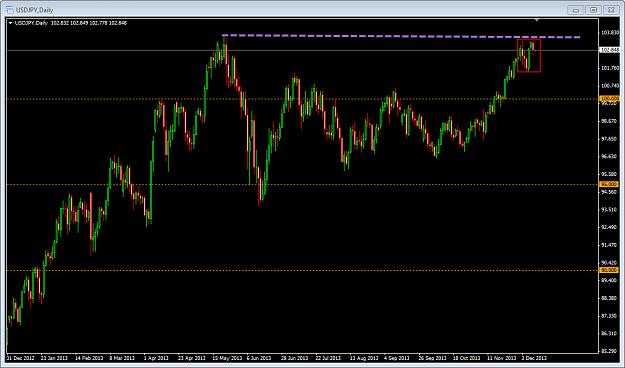Select the dotted horizontal line at 100.000
625x368 pixels.
coord(303,98)
